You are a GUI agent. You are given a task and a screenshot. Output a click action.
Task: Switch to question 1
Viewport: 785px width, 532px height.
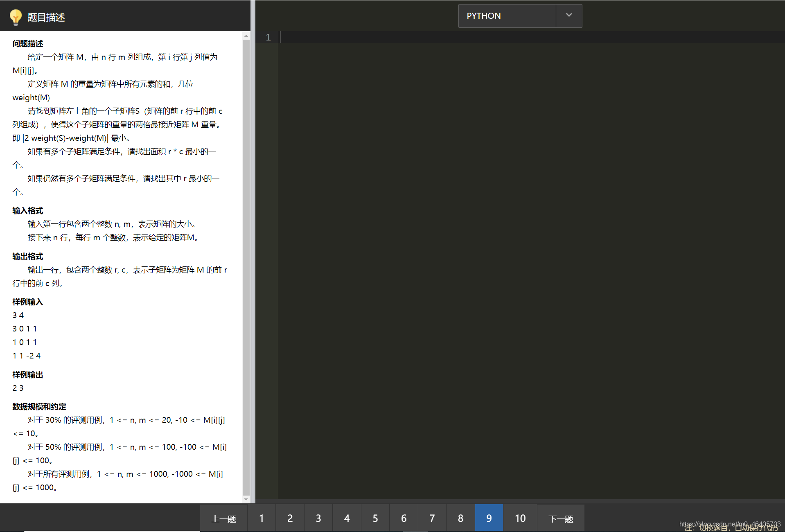coord(262,518)
